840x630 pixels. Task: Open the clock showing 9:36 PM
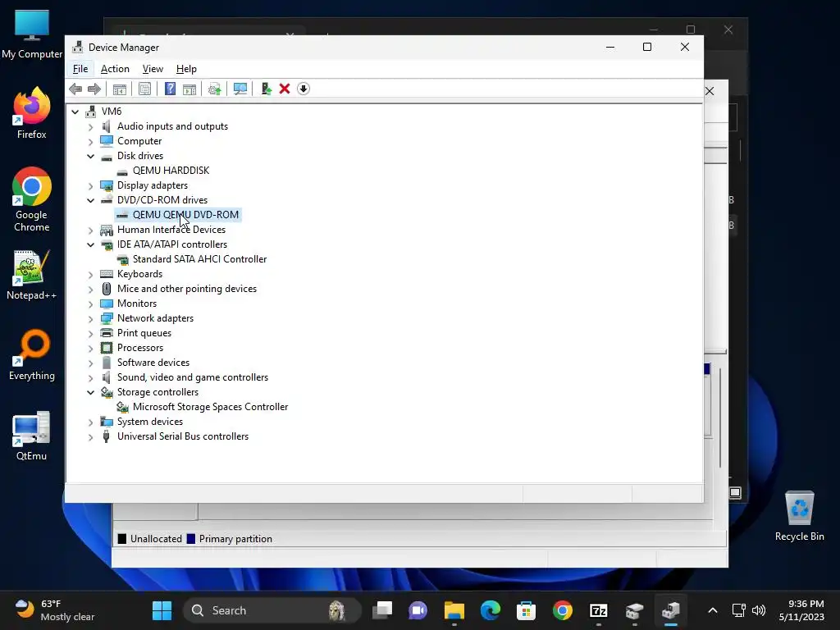[801, 610]
